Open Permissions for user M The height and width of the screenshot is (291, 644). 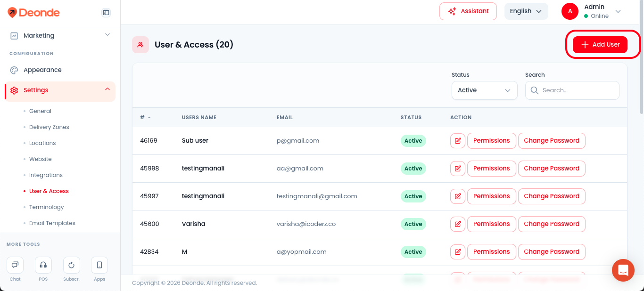tap(492, 252)
